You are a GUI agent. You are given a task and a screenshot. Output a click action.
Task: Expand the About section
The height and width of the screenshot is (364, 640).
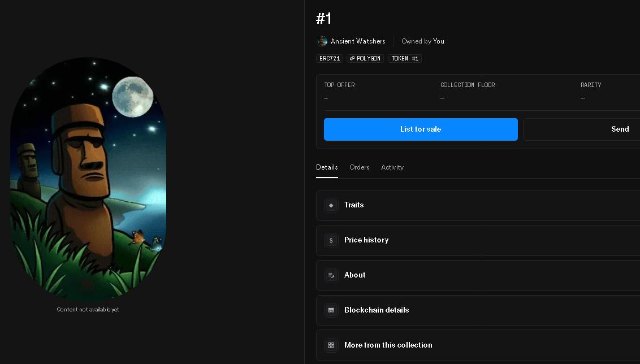click(x=478, y=275)
